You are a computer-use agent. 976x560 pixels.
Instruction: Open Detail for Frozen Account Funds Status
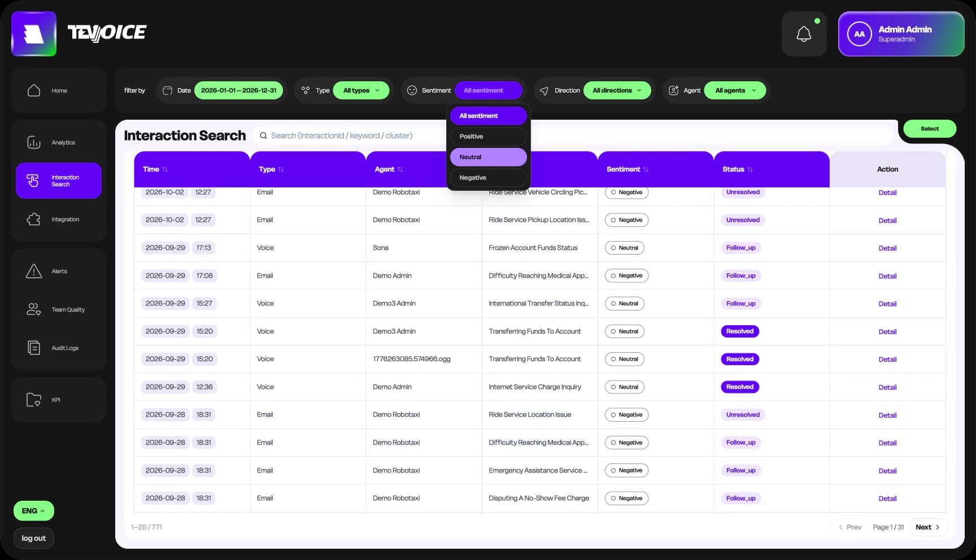pos(887,248)
